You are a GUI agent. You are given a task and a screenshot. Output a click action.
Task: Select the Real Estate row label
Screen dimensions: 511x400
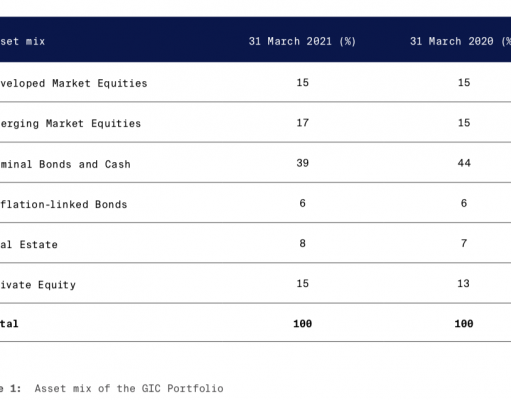pyautogui.click(x=29, y=244)
